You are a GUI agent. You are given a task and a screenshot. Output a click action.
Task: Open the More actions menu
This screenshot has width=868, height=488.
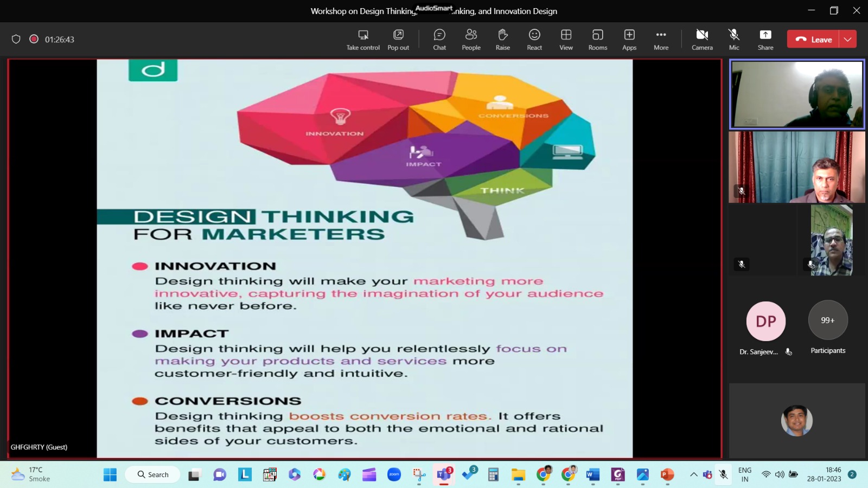click(661, 40)
